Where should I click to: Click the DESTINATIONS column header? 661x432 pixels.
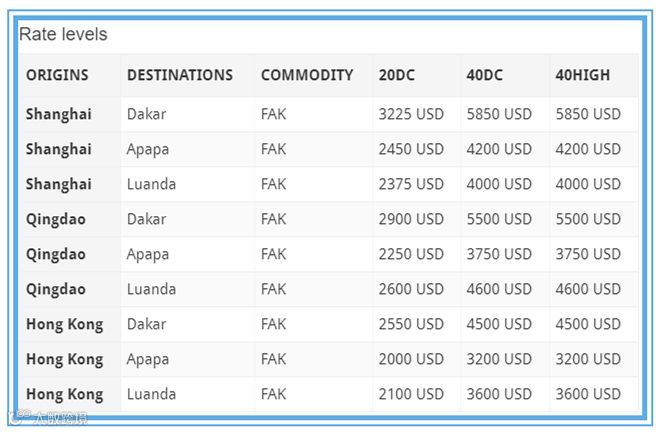pyautogui.click(x=180, y=75)
